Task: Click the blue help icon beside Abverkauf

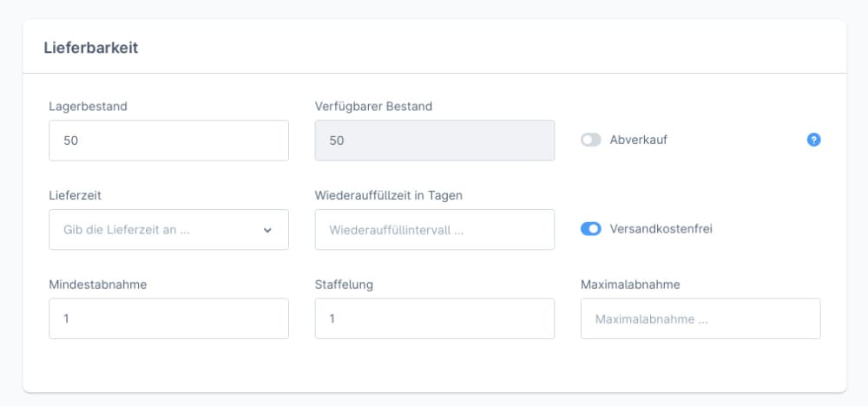Action: [x=813, y=140]
